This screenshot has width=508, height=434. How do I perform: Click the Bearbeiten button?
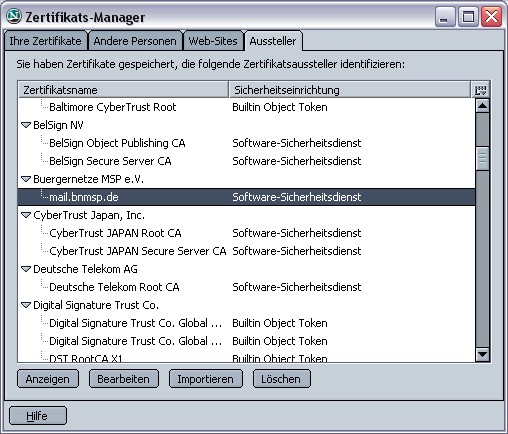124,379
